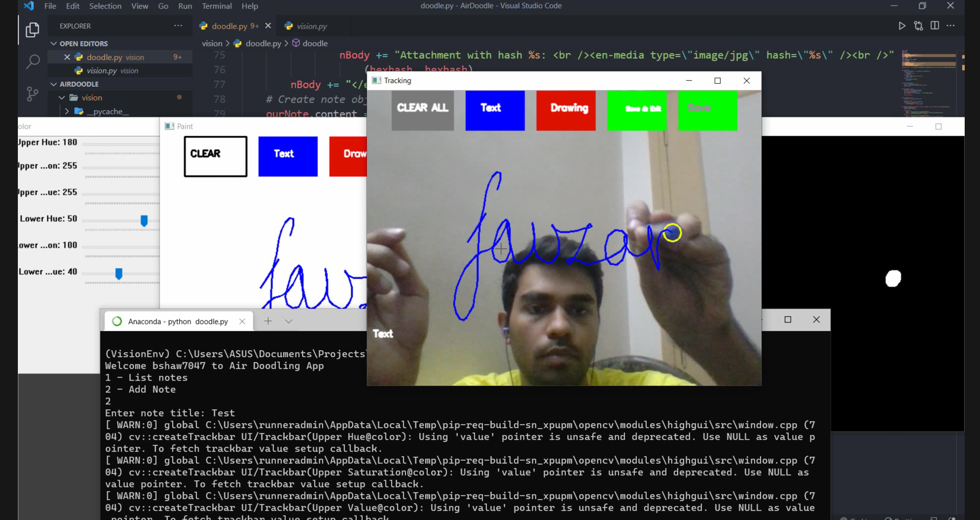Maximize the Tracking window
The height and width of the screenshot is (520, 980).
tap(718, 81)
